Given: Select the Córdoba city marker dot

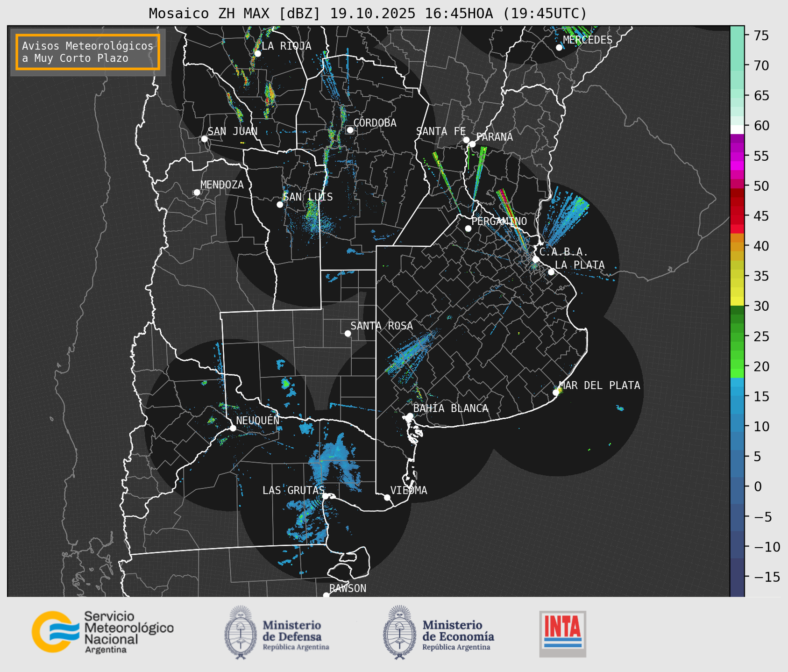Looking at the screenshot, I should coord(350,130).
